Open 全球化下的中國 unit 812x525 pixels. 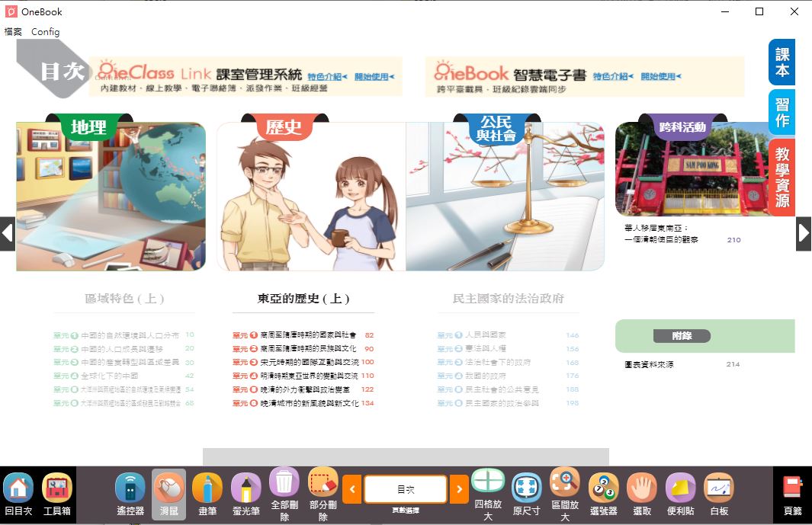click(x=124, y=376)
